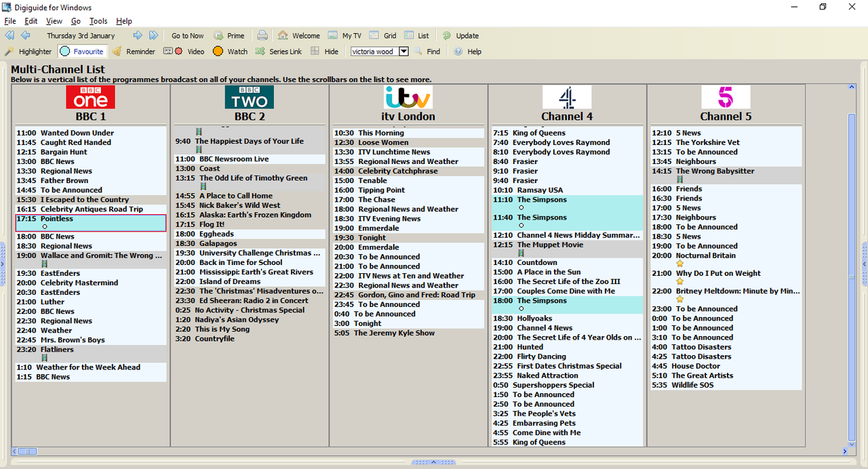Select The Chase on ITV
This screenshot has height=469, width=868.
point(409,200)
